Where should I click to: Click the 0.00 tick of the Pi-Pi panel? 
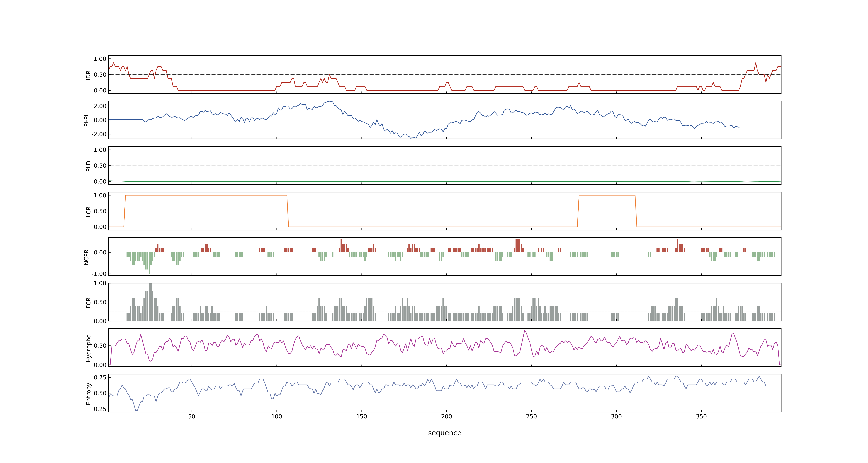coord(100,120)
